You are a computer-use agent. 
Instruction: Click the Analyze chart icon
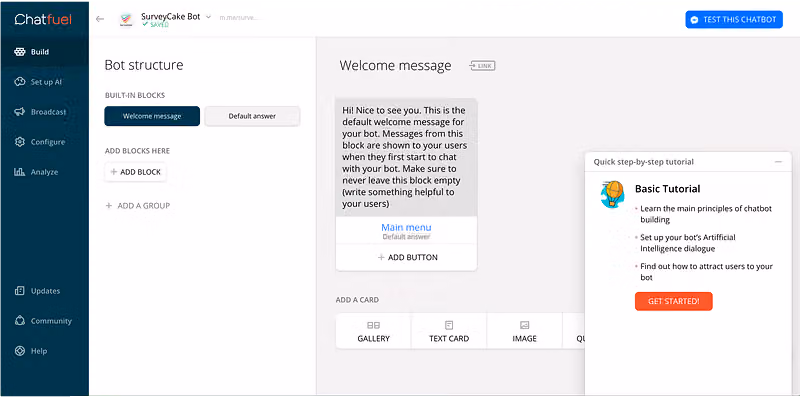[x=19, y=172]
